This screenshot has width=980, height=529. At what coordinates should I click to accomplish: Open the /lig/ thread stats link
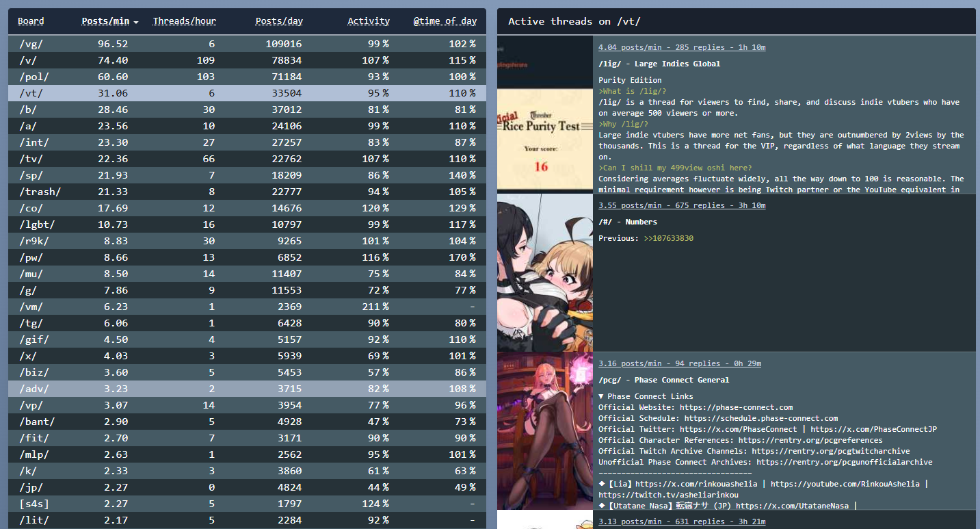681,47
